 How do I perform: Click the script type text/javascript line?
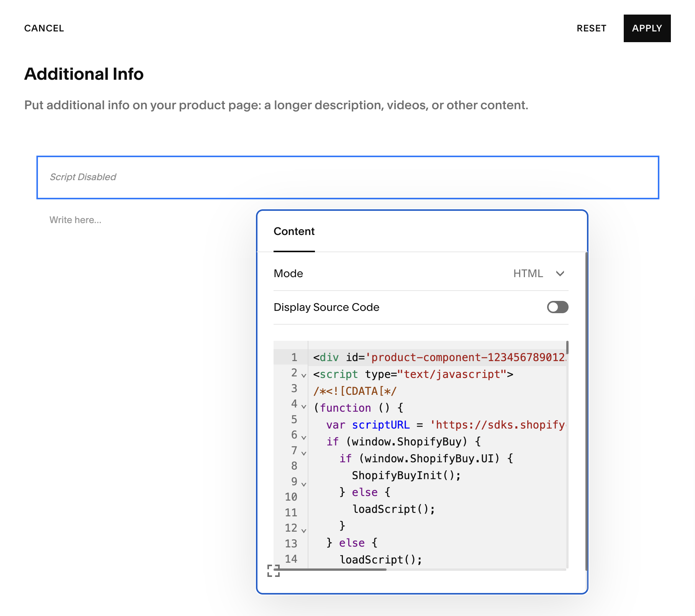[413, 374]
